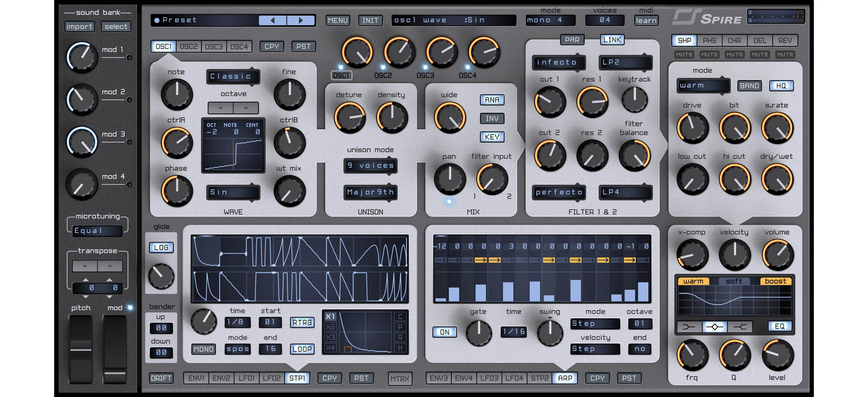Click the MENU button
The width and height of the screenshot is (868, 397).
click(x=338, y=20)
